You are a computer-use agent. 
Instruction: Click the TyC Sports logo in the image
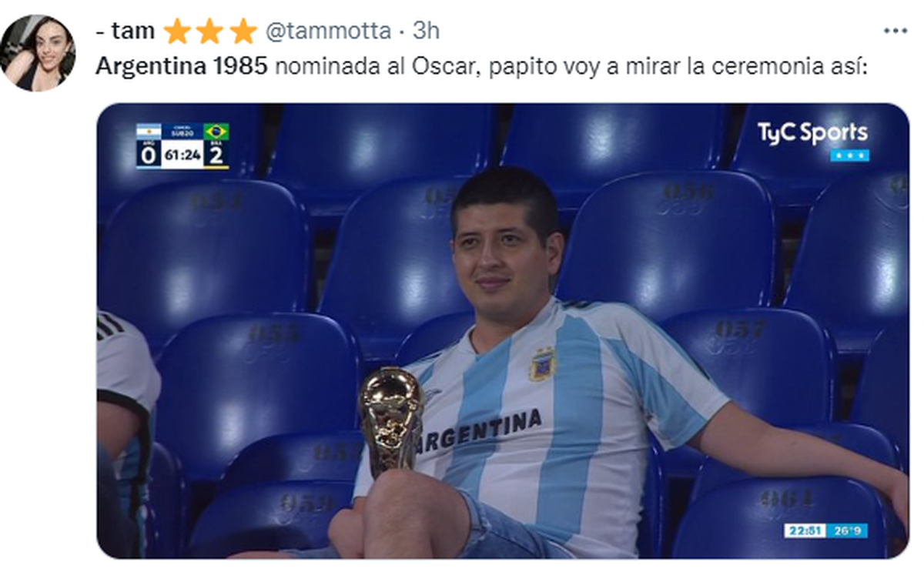[812, 132]
